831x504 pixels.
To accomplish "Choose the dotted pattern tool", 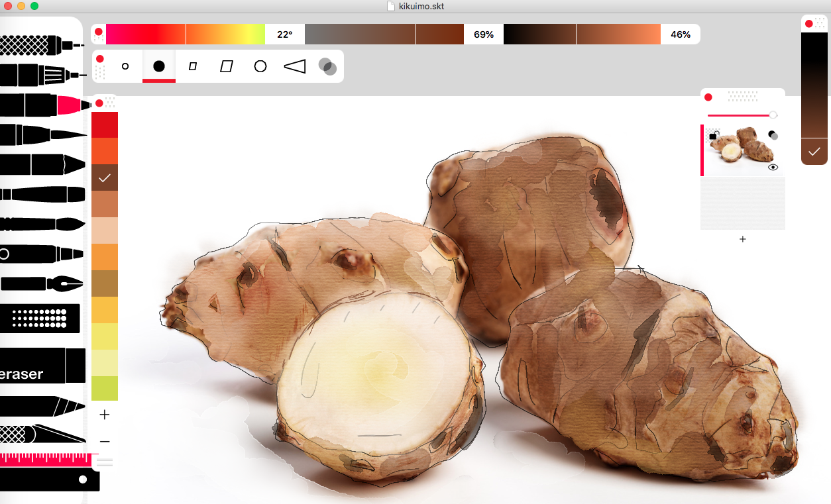I will (x=41, y=319).
